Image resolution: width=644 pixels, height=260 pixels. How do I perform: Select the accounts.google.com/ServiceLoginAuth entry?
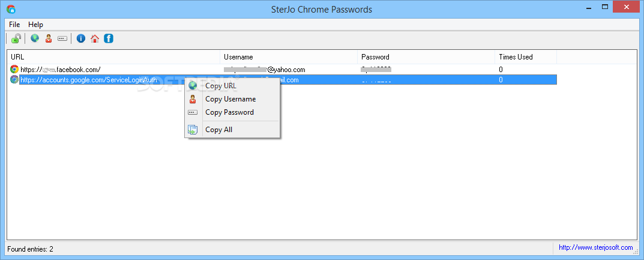pyautogui.click(x=89, y=80)
